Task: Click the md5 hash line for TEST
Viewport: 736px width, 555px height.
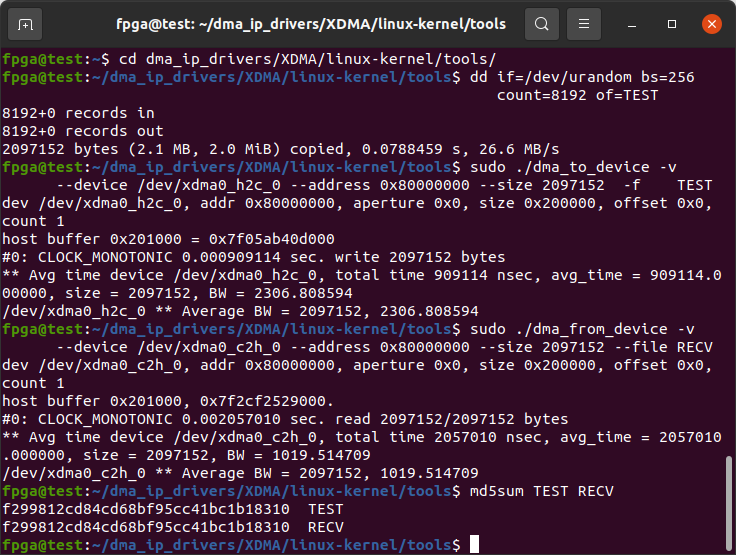Action: coord(173,509)
